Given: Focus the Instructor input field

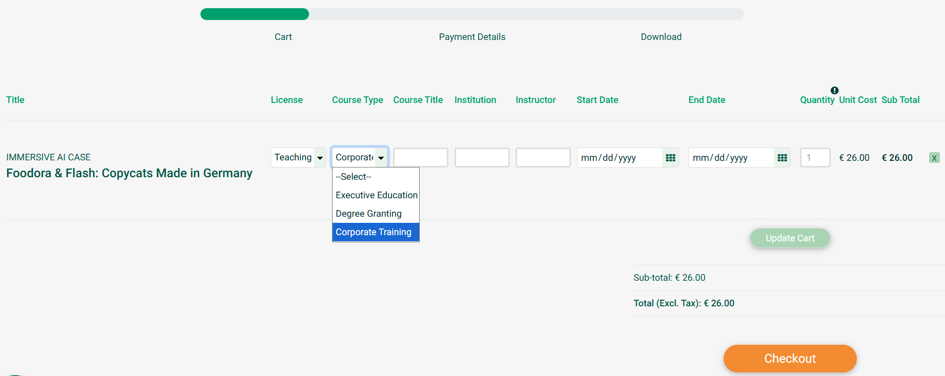Looking at the screenshot, I should pos(543,158).
